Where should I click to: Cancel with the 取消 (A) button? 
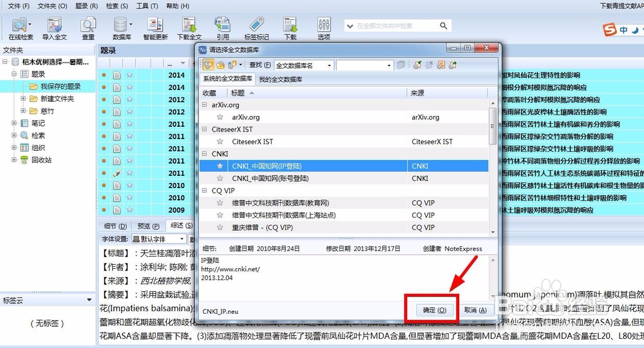475,310
